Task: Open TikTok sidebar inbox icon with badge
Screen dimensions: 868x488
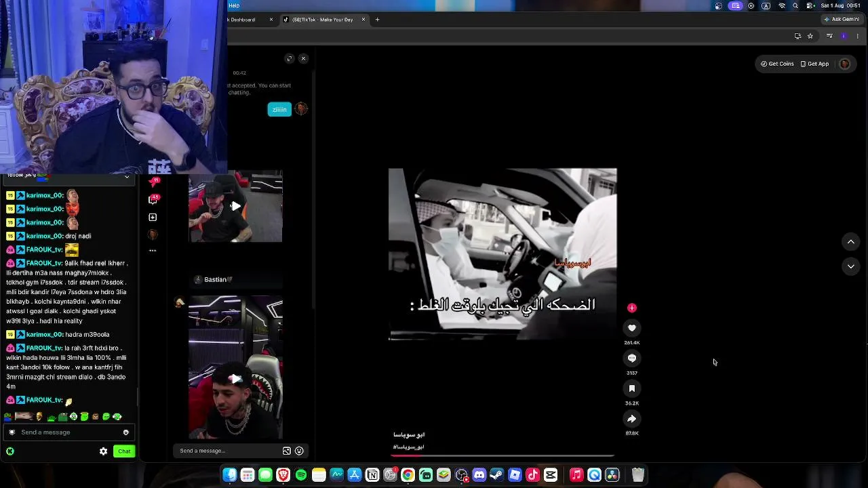Action: [153, 183]
